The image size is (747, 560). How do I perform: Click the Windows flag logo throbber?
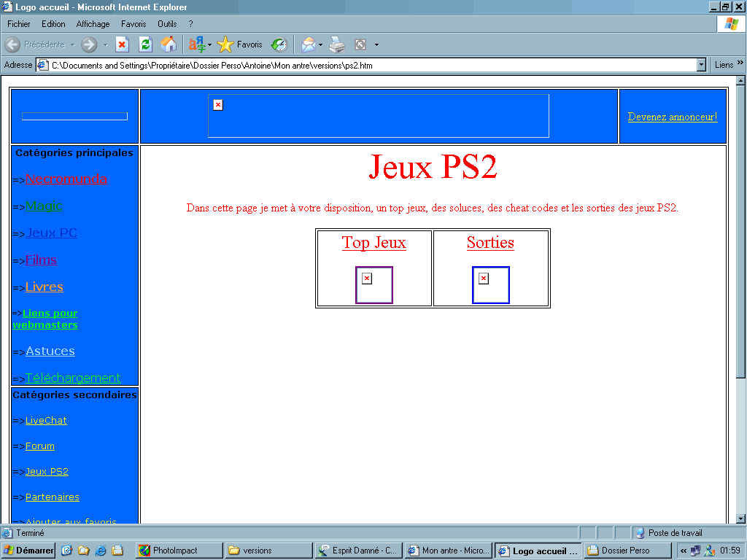[x=731, y=24]
